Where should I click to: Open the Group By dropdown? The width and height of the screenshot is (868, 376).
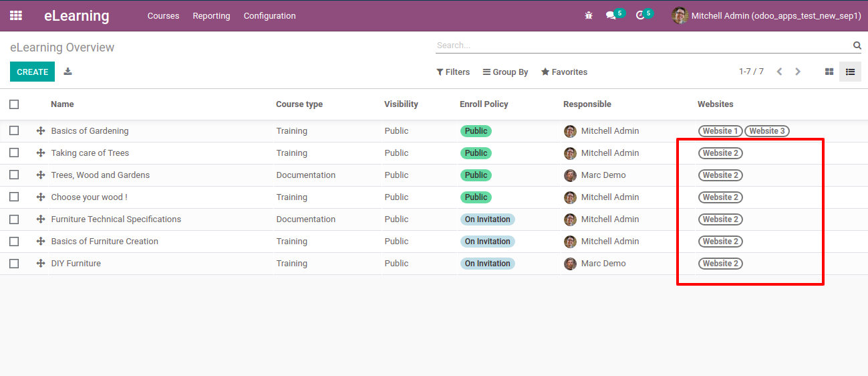pyautogui.click(x=505, y=72)
